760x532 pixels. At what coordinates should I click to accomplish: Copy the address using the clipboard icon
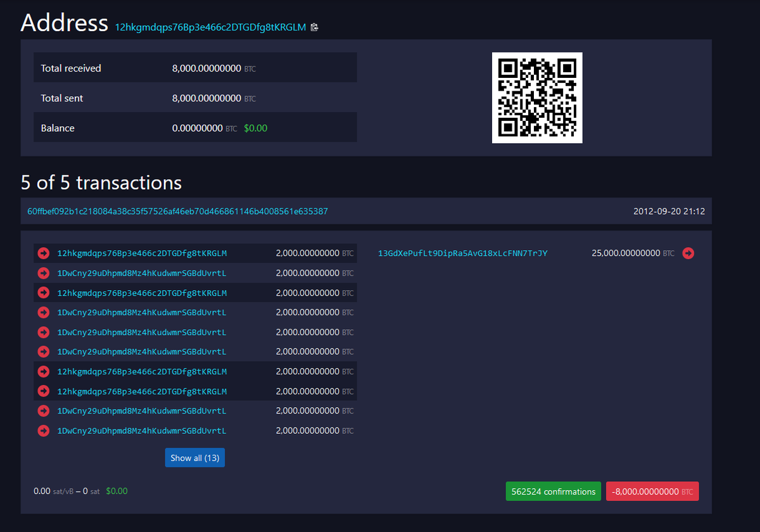(314, 27)
